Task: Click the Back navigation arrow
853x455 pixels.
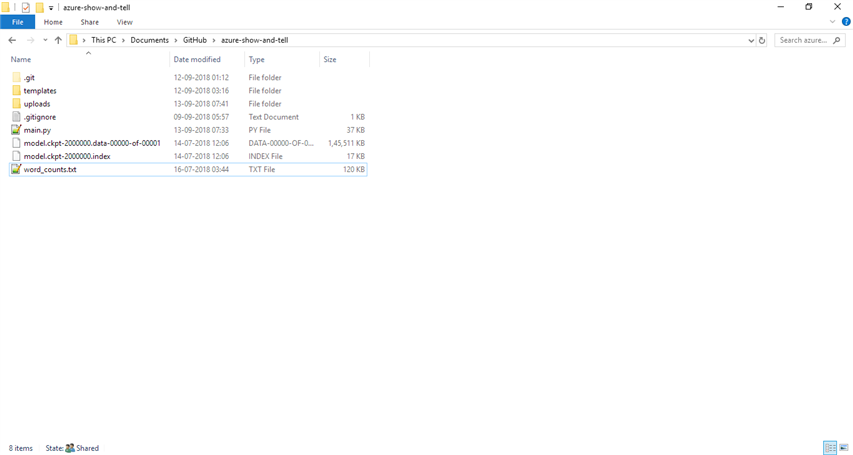Action: tap(12, 40)
